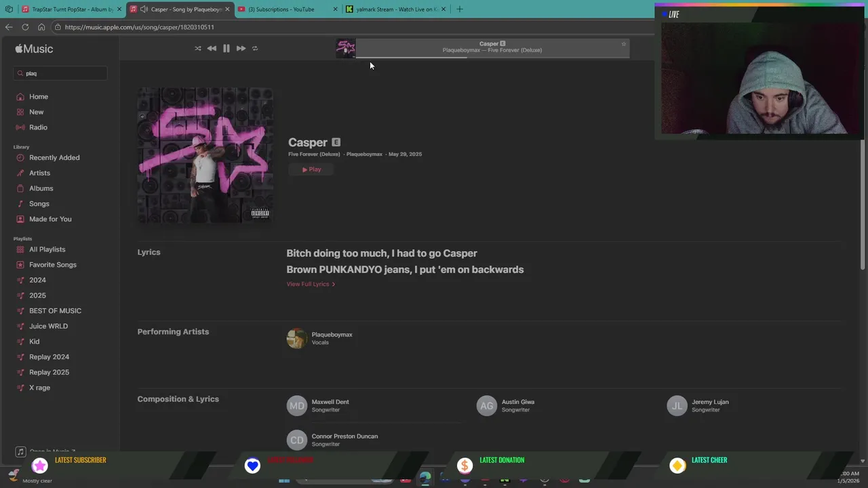Skip to the next track
868x488 pixels.
click(x=241, y=48)
